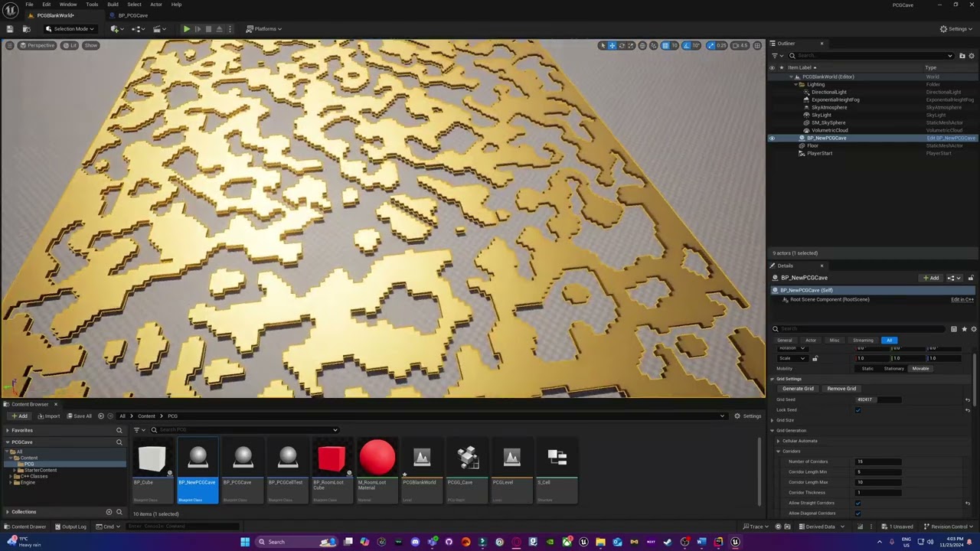
Task: Uncheck Allow Straight Corridors checkbox
Action: [x=857, y=503]
